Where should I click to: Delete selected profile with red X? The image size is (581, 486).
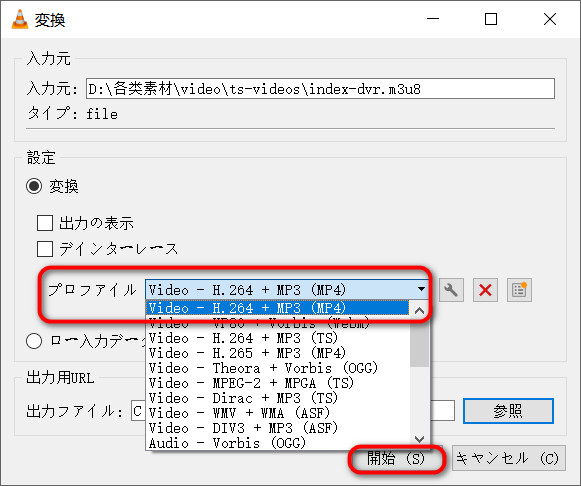[x=485, y=290]
